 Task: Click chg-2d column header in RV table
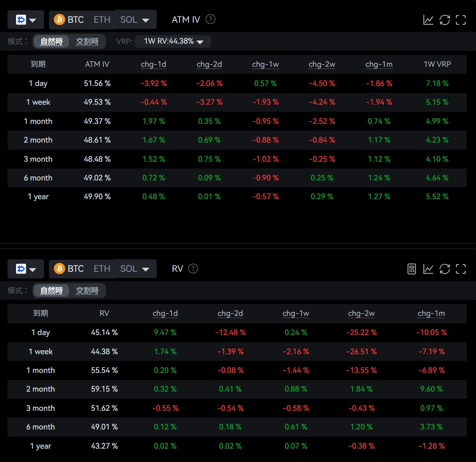[230, 314]
